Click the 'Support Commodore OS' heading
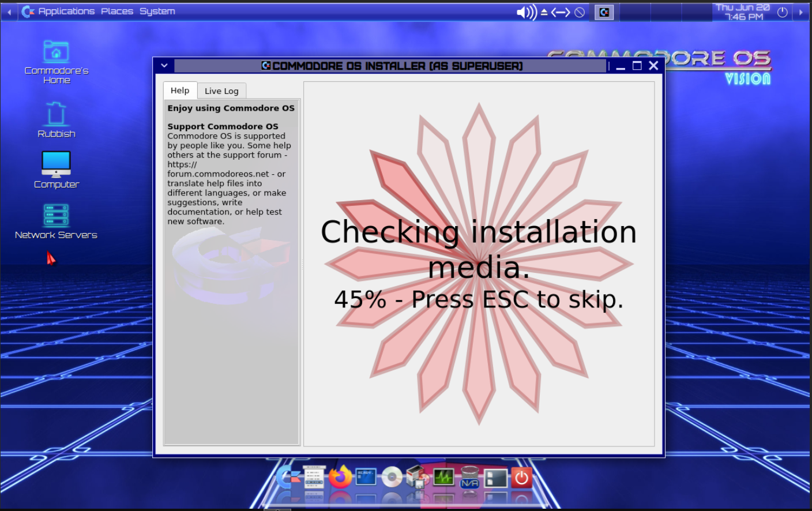 click(x=223, y=126)
